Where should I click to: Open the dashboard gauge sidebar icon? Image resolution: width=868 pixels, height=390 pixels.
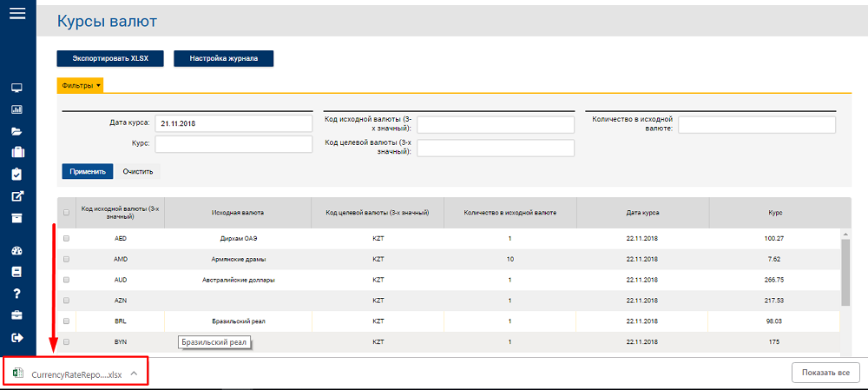point(16,250)
